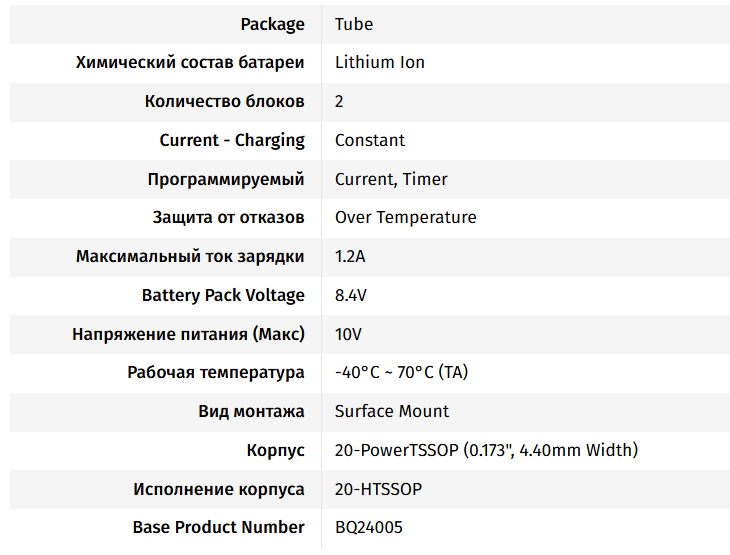Screen dimensions: 730x555
Task: Click the '8.4V' voltage value
Action: click(x=350, y=296)
